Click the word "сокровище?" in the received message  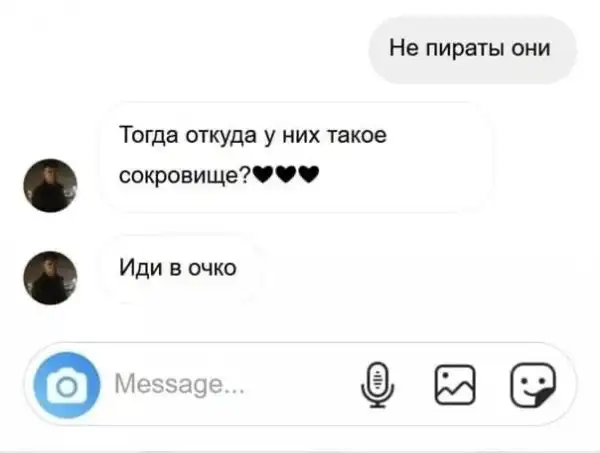(185, 176)
